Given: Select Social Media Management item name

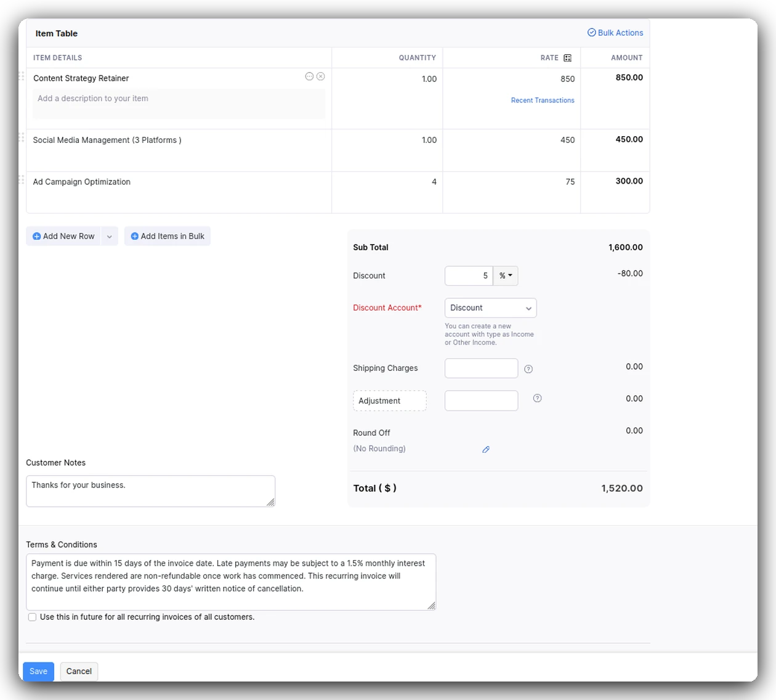Looking at the screenshot, I should [x=107, y=140].
